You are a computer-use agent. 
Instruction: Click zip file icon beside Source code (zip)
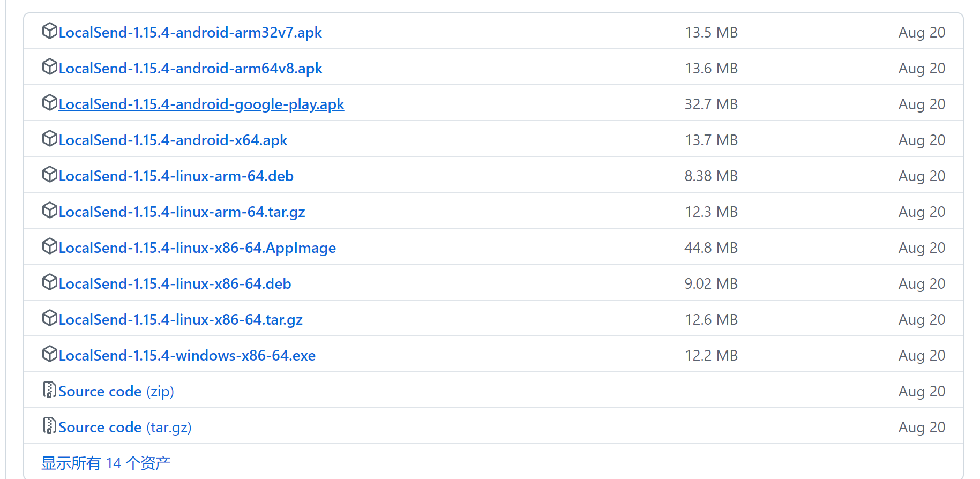(49, 390)
